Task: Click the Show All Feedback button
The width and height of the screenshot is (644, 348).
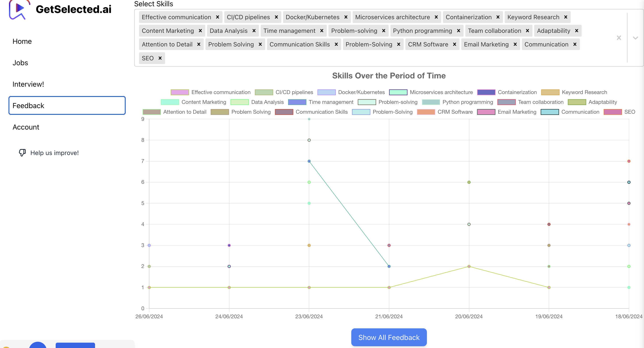Action: coord(388,337)
